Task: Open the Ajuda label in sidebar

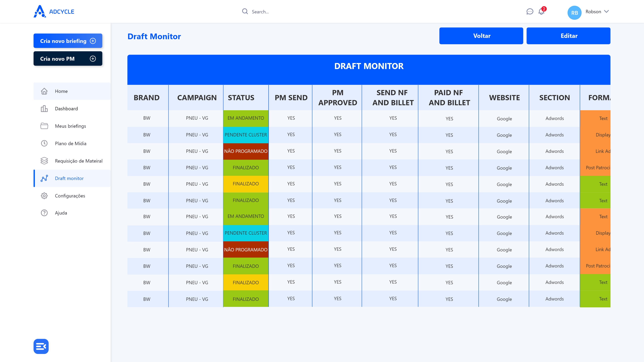Action: point(61,213)
